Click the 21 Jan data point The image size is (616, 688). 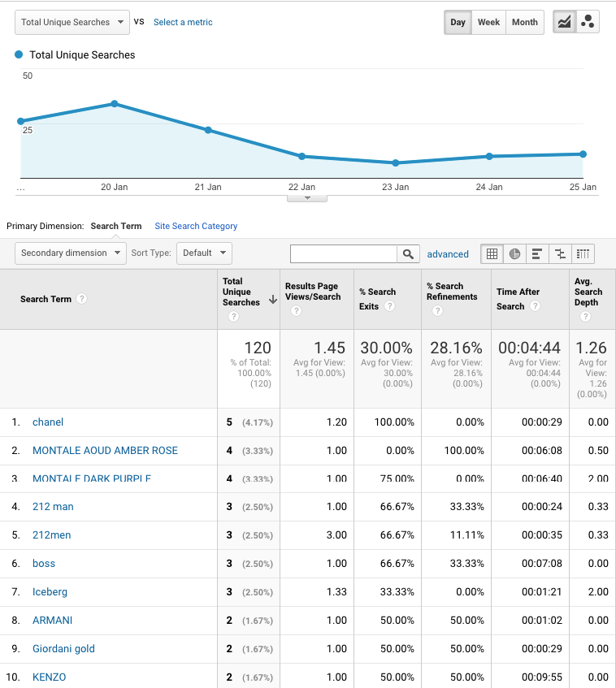[x=208, y=130]
